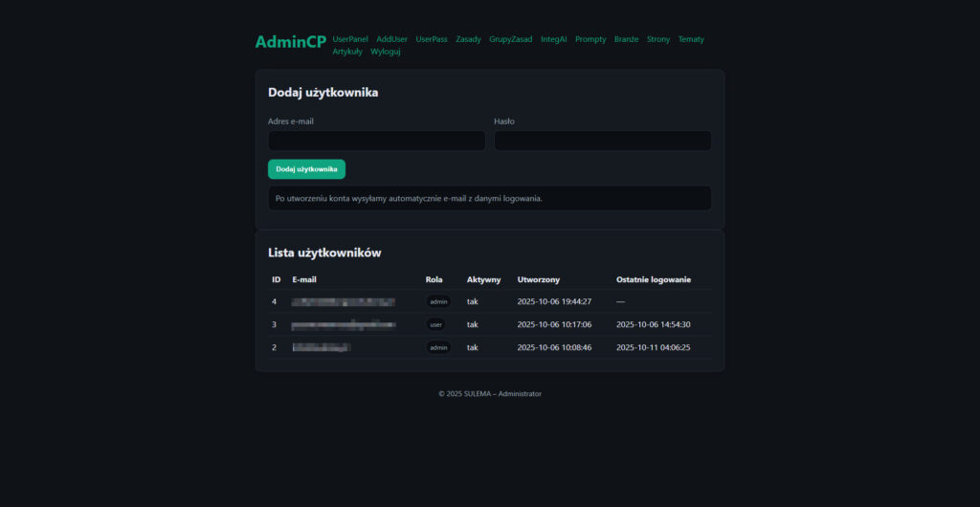Click the admin role badge for ID 2
980x507 pixels.
click(x=438, y=347)
